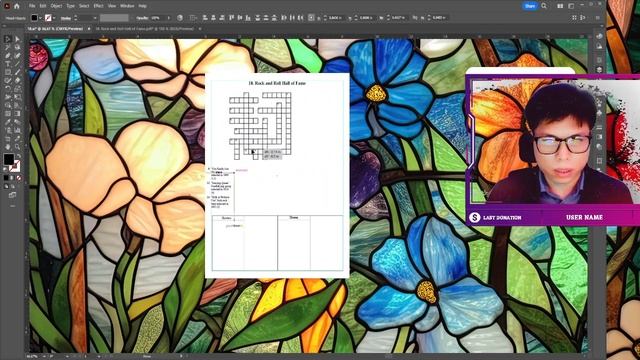
Task: Increase the stroke weight with the stepper
Action: [76, 16]
